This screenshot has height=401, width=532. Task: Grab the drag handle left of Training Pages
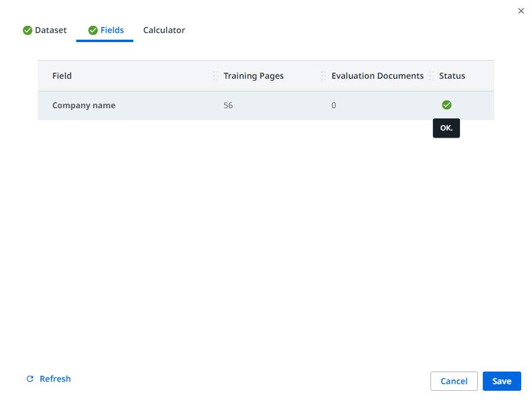tap(215, 76)
